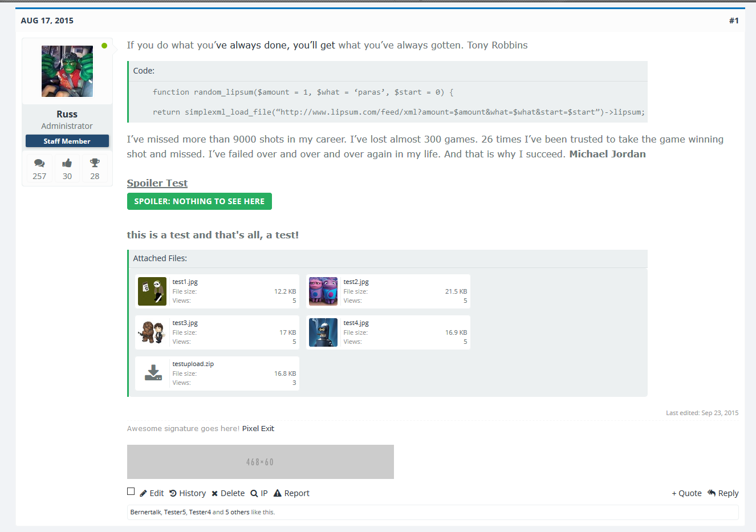Click 'this is a test and that's all' text

click(x=213, y=235)
